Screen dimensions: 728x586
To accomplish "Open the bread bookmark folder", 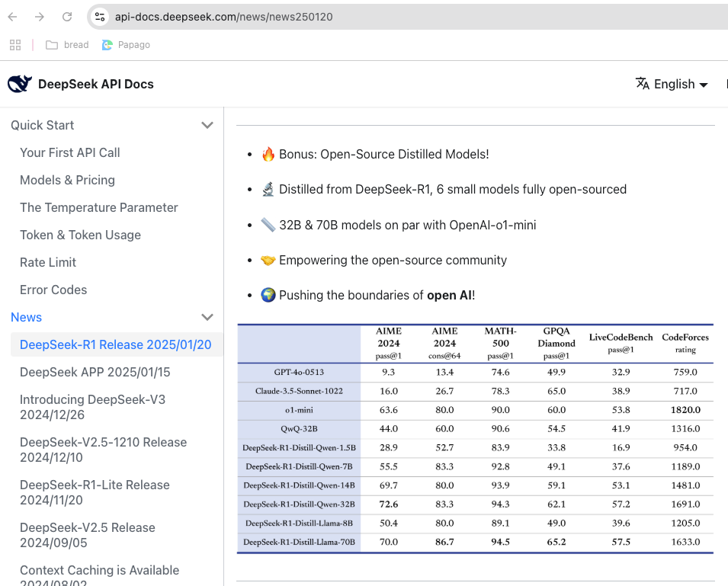I will tap(67, 44).
